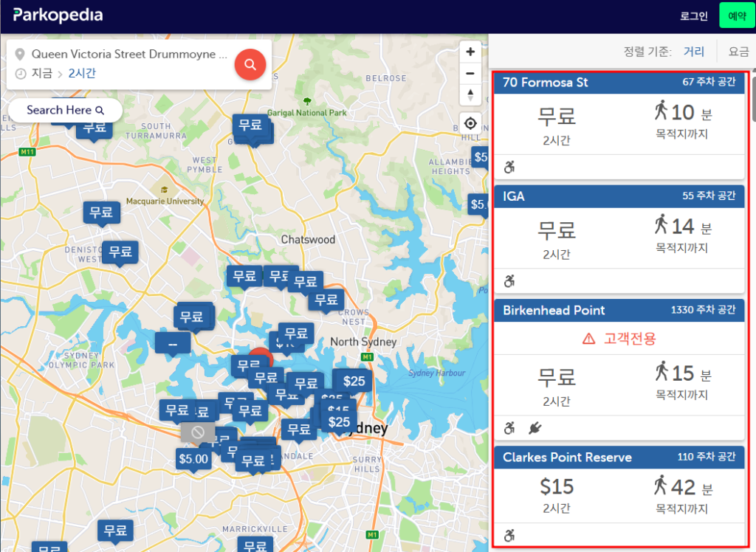756x552 pixels.
Task: Open the IGA parking card header
Action: 619,196
